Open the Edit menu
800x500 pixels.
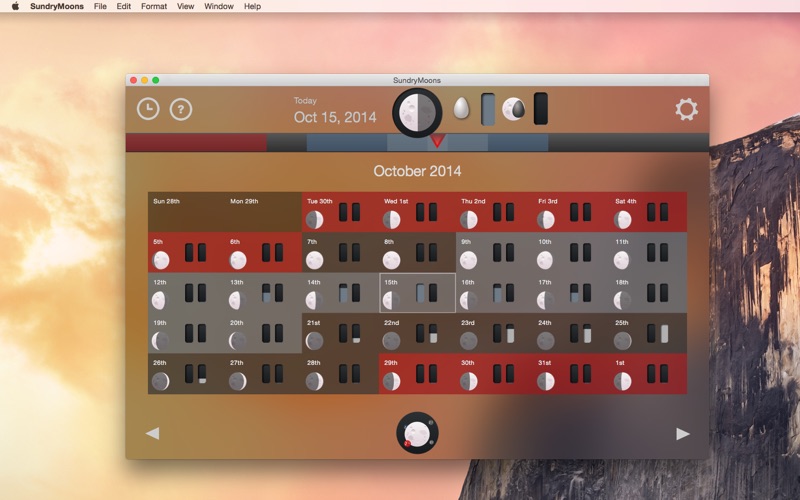click(123, 6)
